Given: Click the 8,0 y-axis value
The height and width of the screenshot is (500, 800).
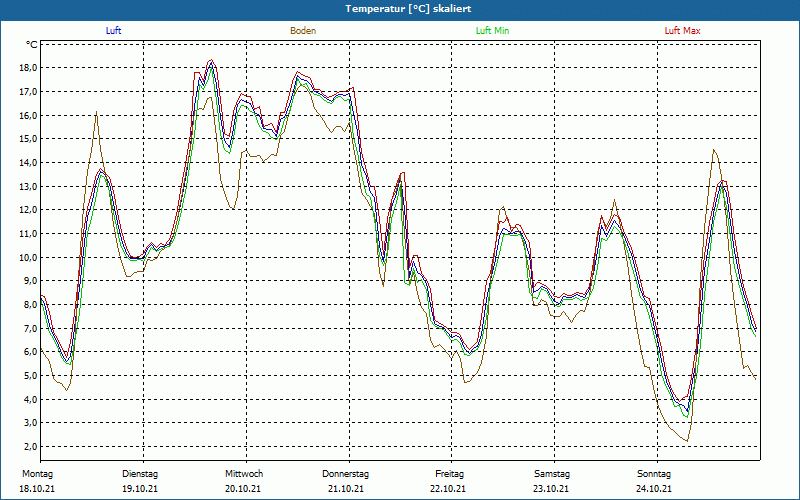Looking at the screenshot, I should coord(31,305).
